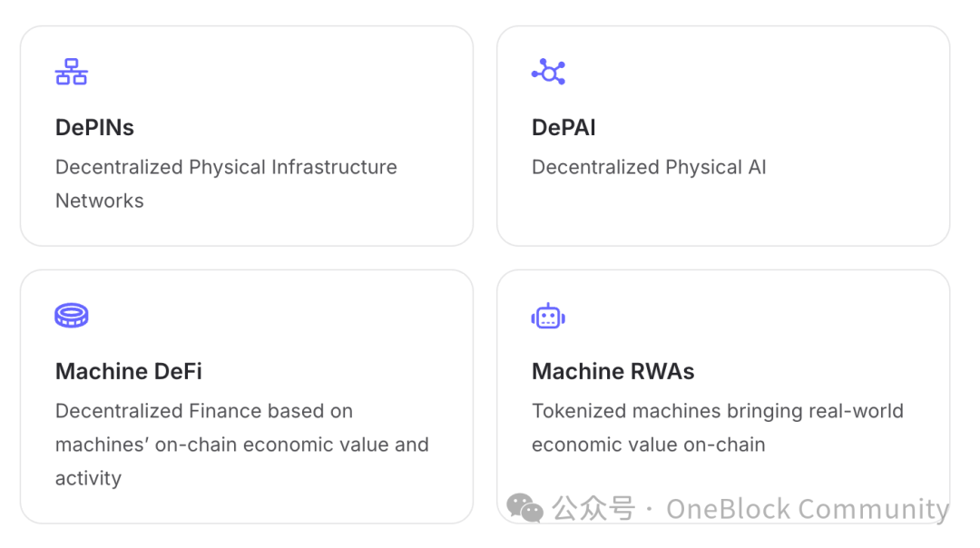Open the Machine RWAs card
Screen dimensions: 980x548
coord(723,396)
